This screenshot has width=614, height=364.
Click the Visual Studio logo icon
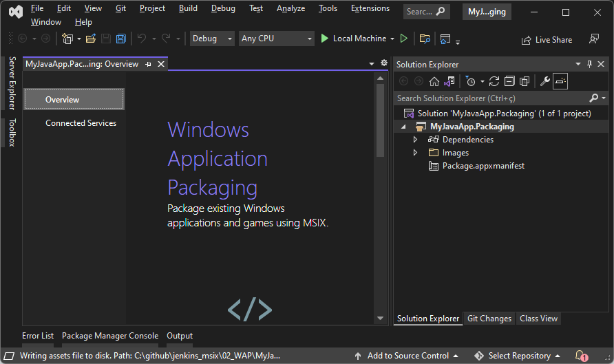16,12
